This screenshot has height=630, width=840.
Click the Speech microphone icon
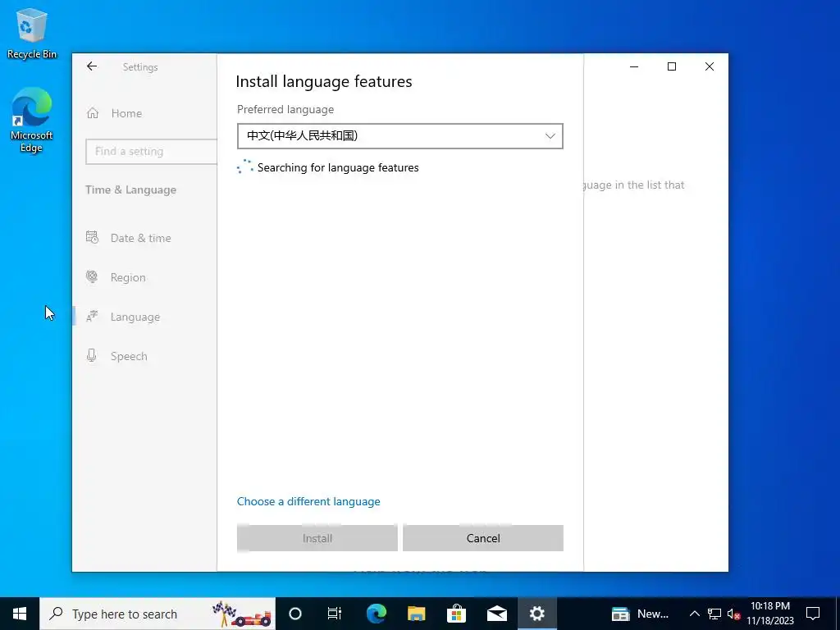click(x=92, y=356)
